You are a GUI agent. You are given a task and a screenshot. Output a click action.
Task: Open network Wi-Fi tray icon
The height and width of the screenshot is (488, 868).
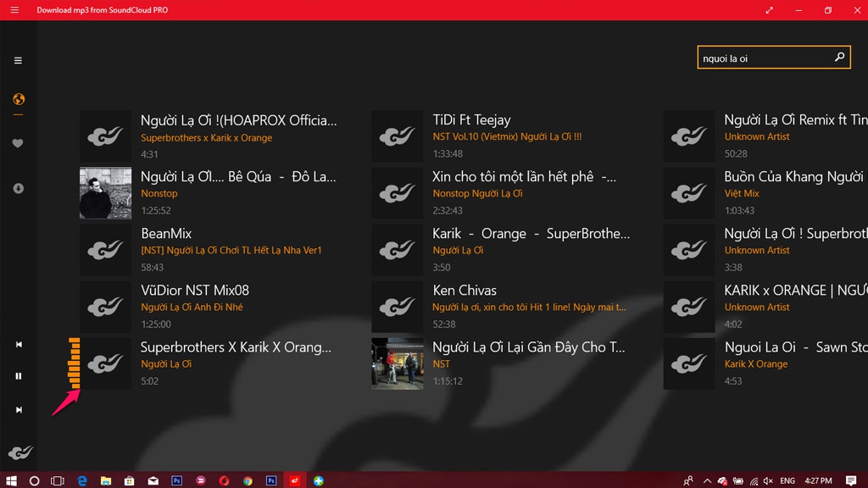pyautogui.click(x=754, y=481)
